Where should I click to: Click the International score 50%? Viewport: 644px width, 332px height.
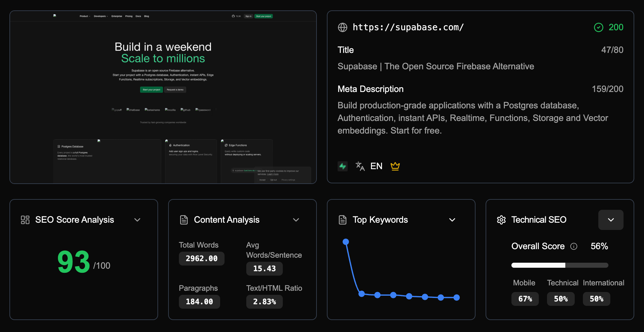click(x=596, y=299)
